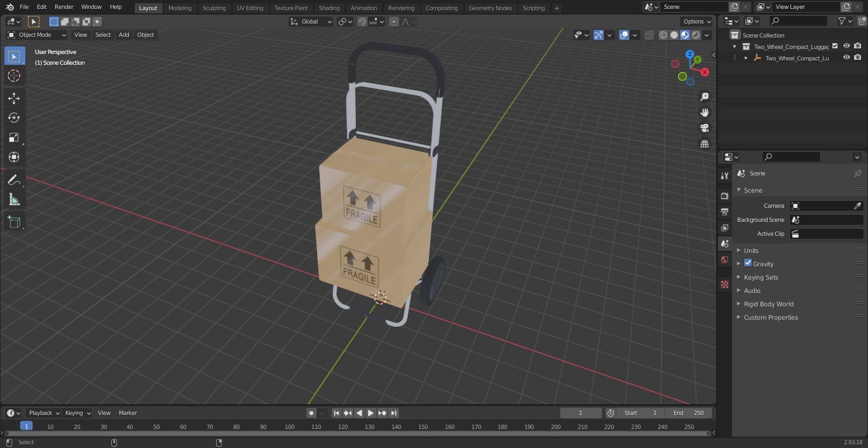The width and height of the screenshot is (868, 448).
Task: Toggle snapping magnet in header
Action: pos(362,22)
